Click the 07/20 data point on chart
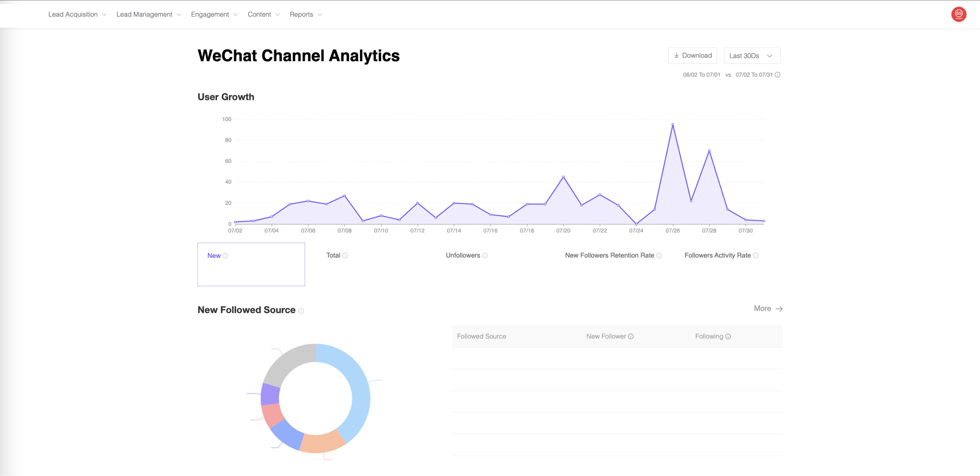The image size is (980, 476). tap(563, 177)
